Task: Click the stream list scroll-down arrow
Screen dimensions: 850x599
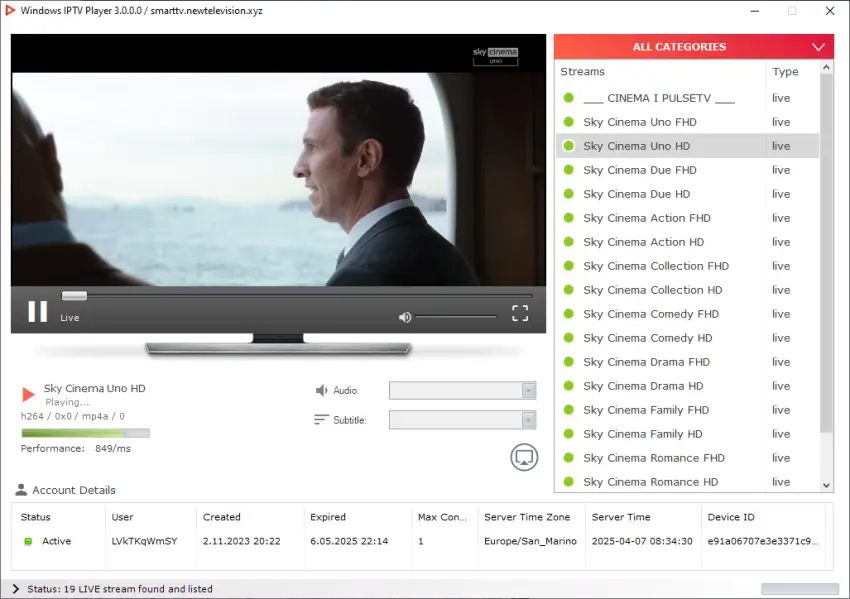Action: [x=826, y=485]
